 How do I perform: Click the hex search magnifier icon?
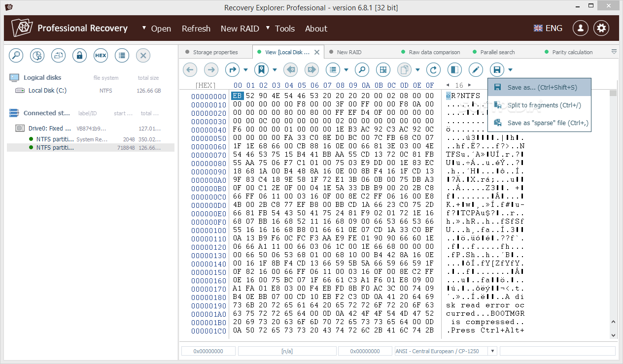tap(362, 70)
